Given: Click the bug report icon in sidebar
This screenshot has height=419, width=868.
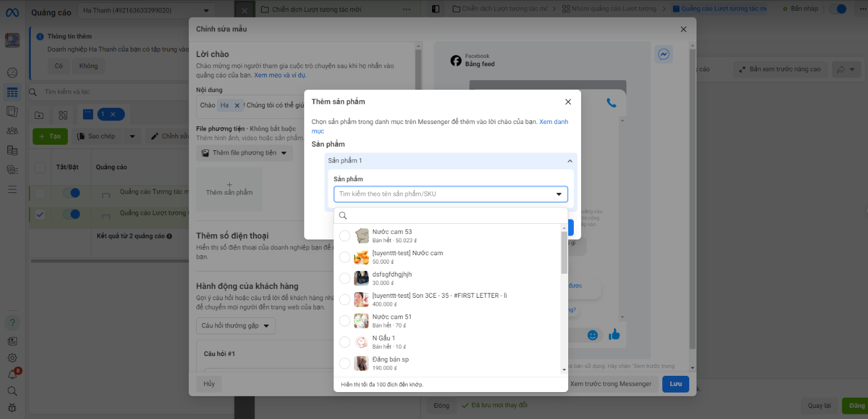Looking at the screenshot, I should [x=12, y=408].
